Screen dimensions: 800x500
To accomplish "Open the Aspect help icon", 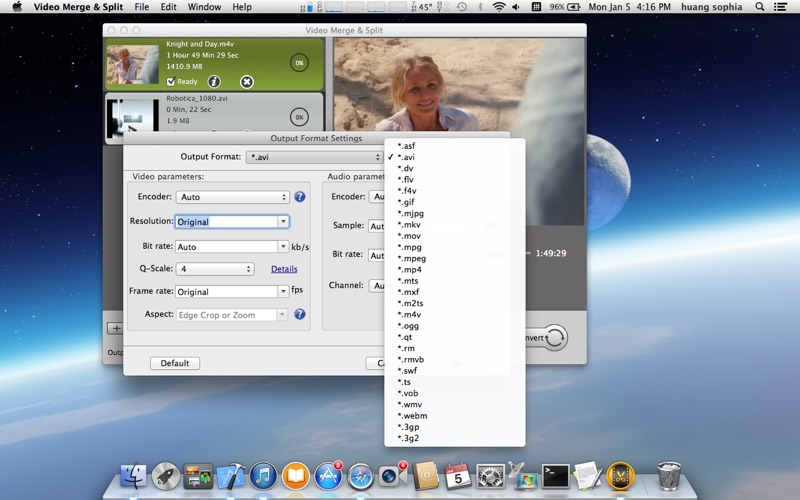I will 300,314.
